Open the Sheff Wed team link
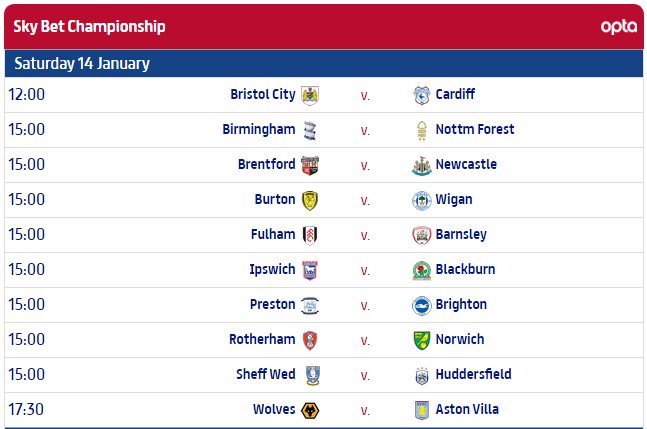 (266, 374)
